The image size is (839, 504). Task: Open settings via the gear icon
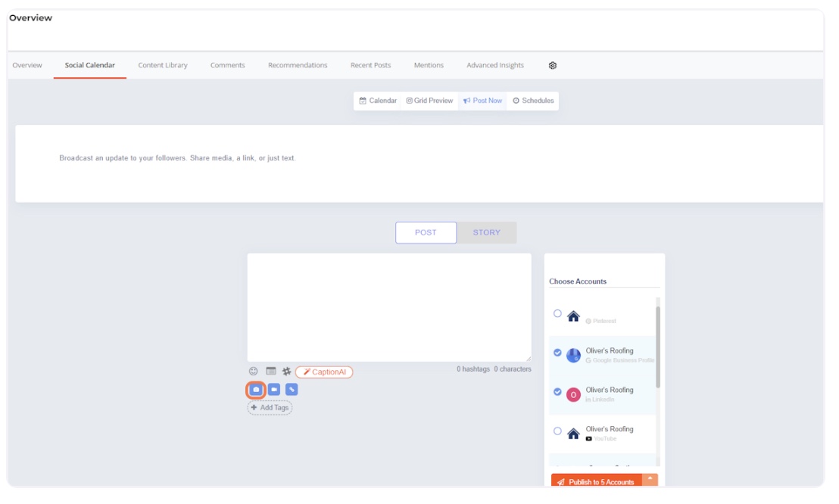pyautogui.click(x=553, y=66)
